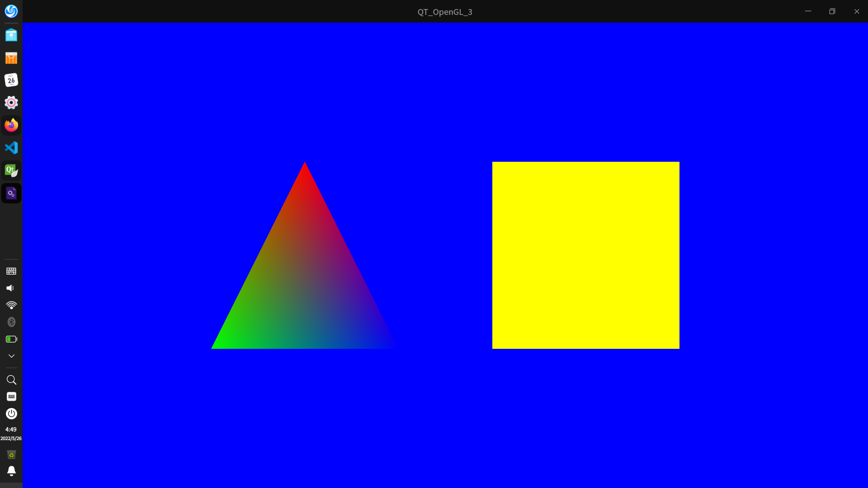Switch to Qt Creator in dock
The width and height of the screenshot is (868, 488).
(x=11, y=170)
